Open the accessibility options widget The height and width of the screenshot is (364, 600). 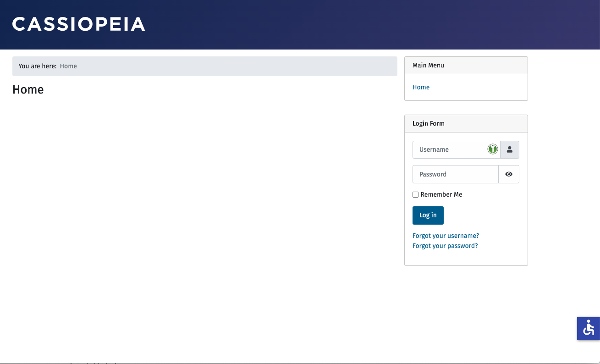pos(588,328)
